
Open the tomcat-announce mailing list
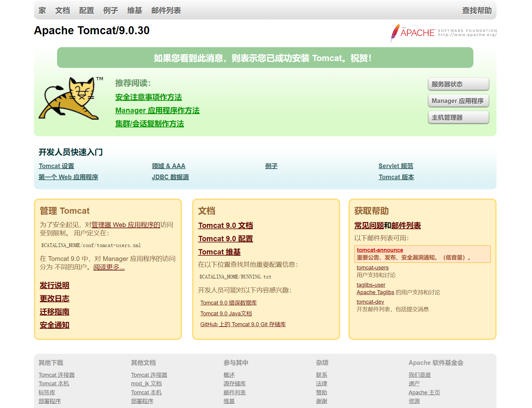(x=380, y=250)
